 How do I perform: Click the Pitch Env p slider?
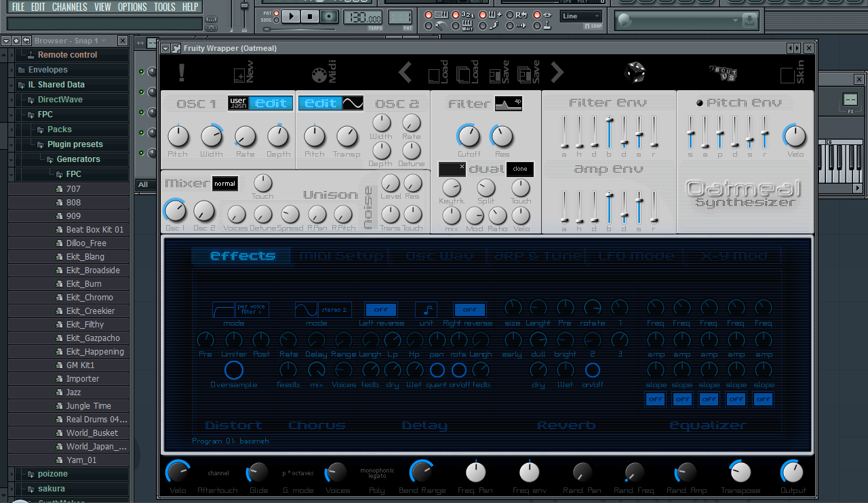(720, 132)
